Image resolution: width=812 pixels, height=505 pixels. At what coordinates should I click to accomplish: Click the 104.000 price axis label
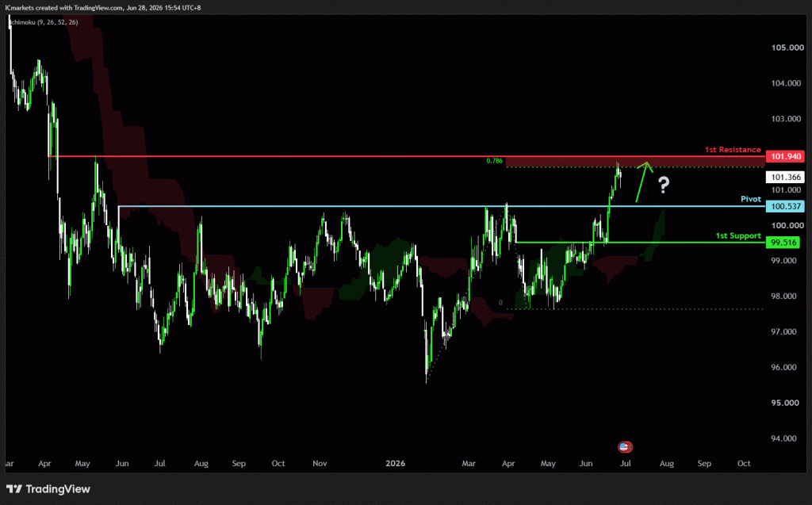[x=786, y=83]
